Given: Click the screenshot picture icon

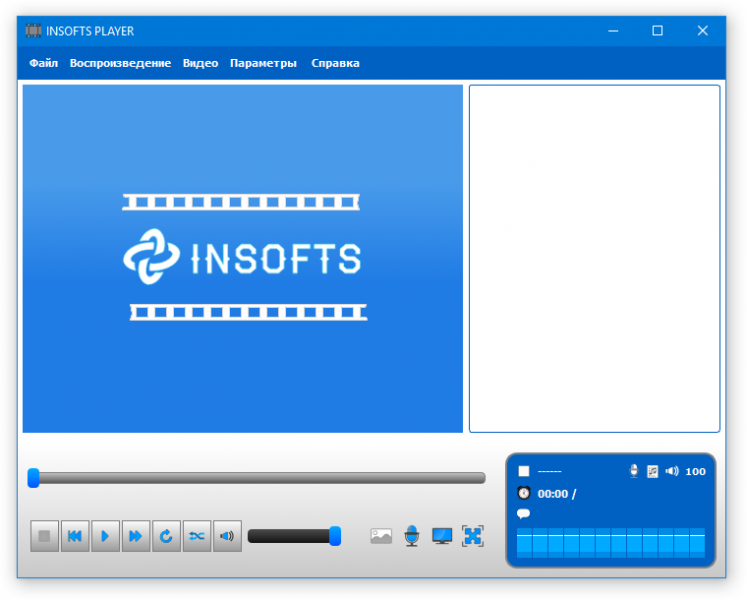Looking at the screenshot, I should pyautogui.click(x=381, y=536).
